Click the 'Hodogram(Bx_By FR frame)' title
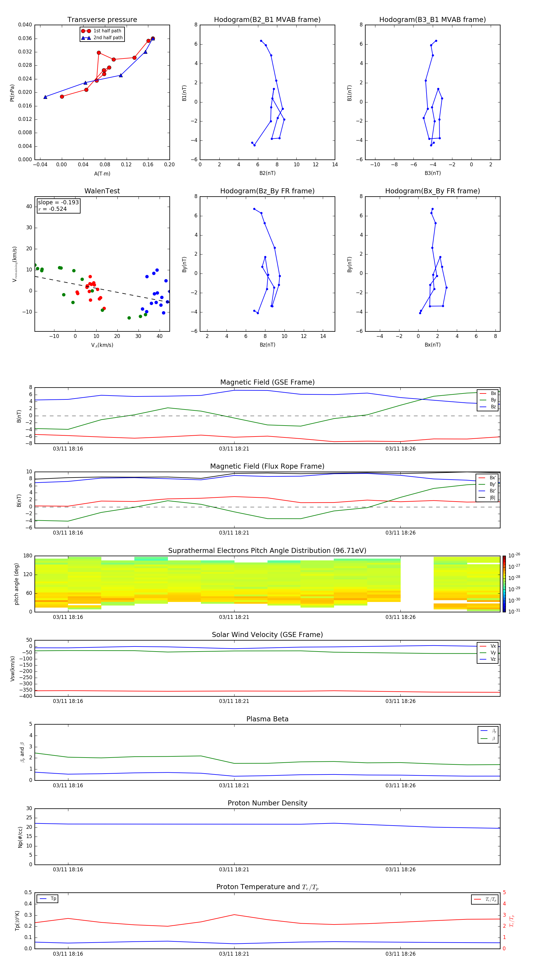This screenshot has height=980, width=535. pos(432,191)
